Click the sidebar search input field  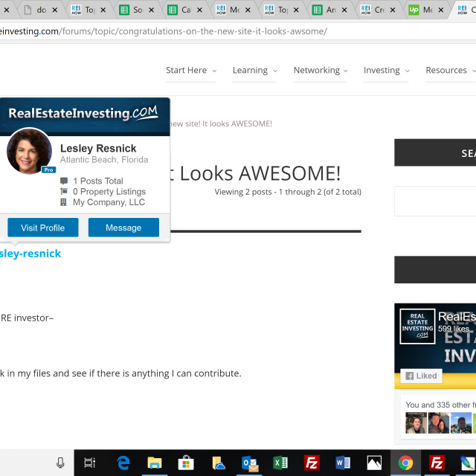(435, 201)
